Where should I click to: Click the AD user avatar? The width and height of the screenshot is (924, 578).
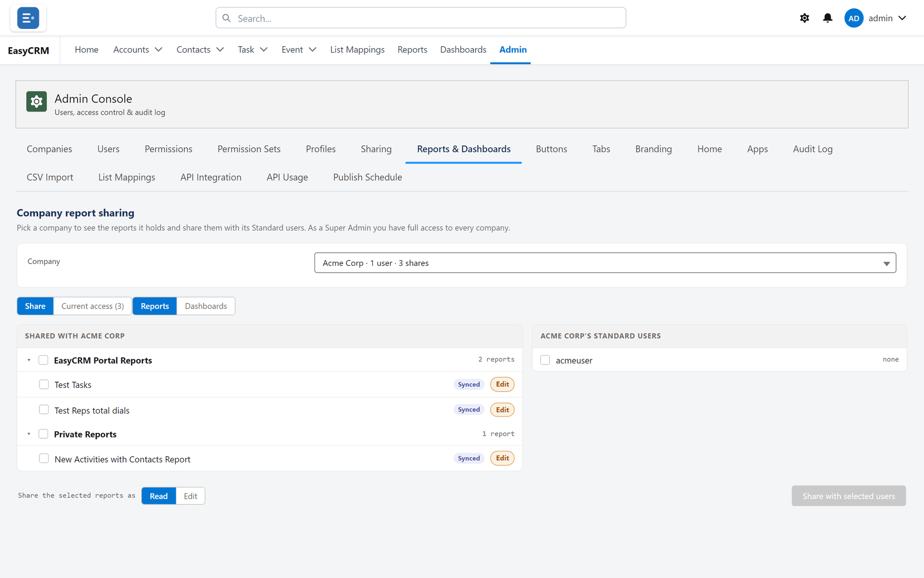(854, 18)
